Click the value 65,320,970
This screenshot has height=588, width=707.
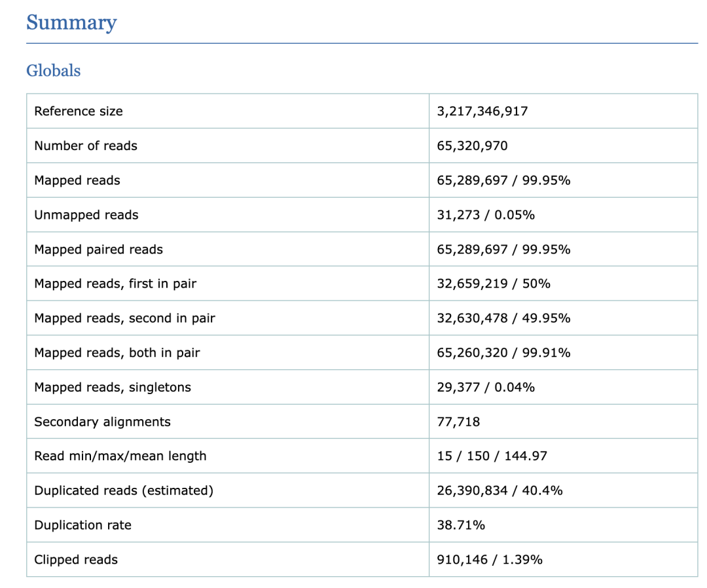point(472,146)
